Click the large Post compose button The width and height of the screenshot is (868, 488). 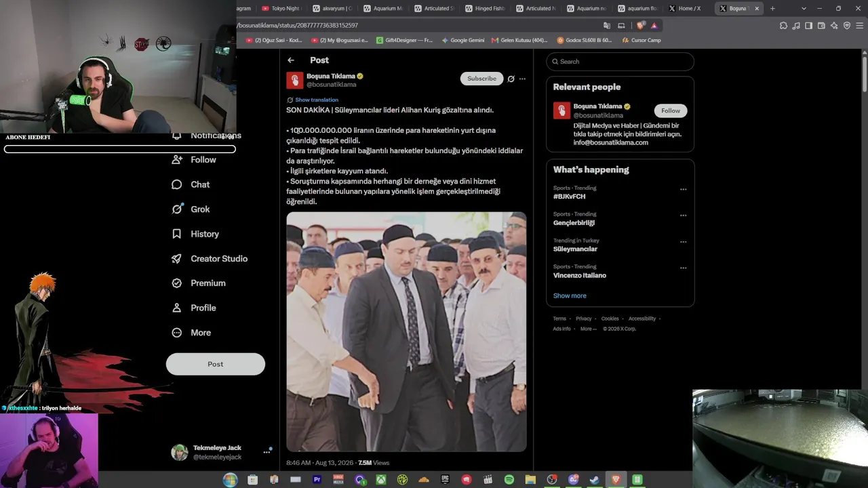[216, 364]
